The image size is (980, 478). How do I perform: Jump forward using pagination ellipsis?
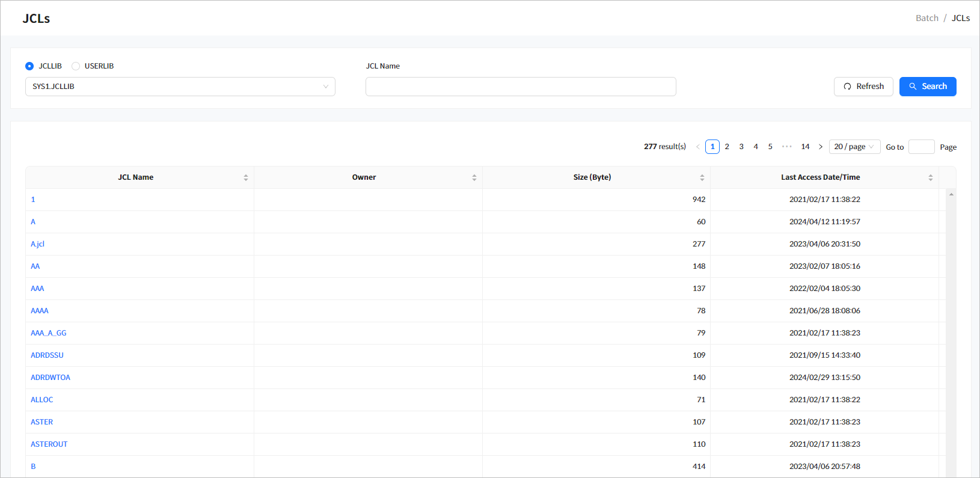786,147
